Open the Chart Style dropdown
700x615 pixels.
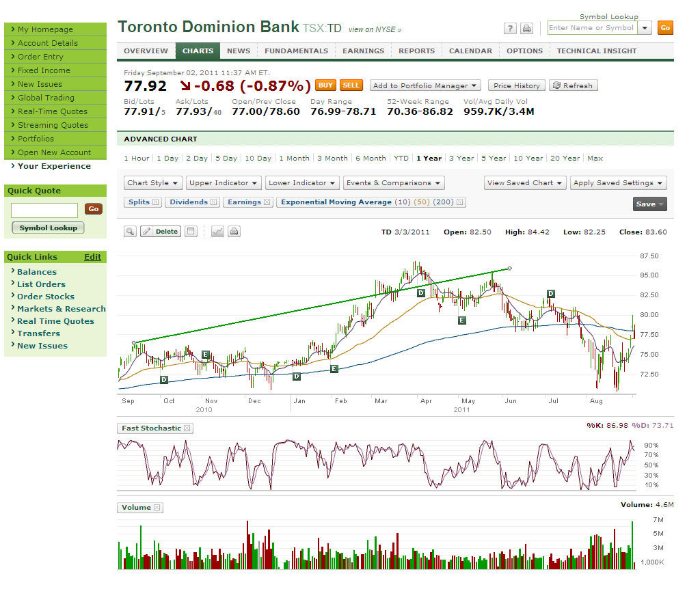[x=152, y=183]
